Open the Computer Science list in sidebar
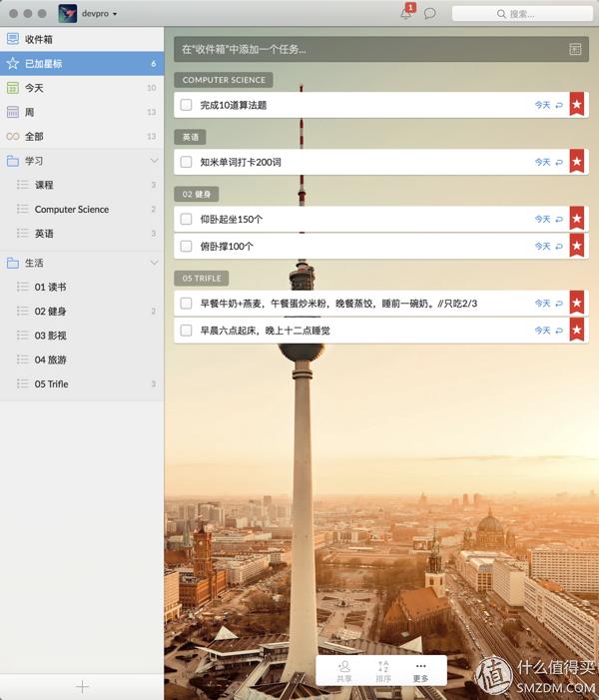The image size is (599, 700). coord(82,209)
